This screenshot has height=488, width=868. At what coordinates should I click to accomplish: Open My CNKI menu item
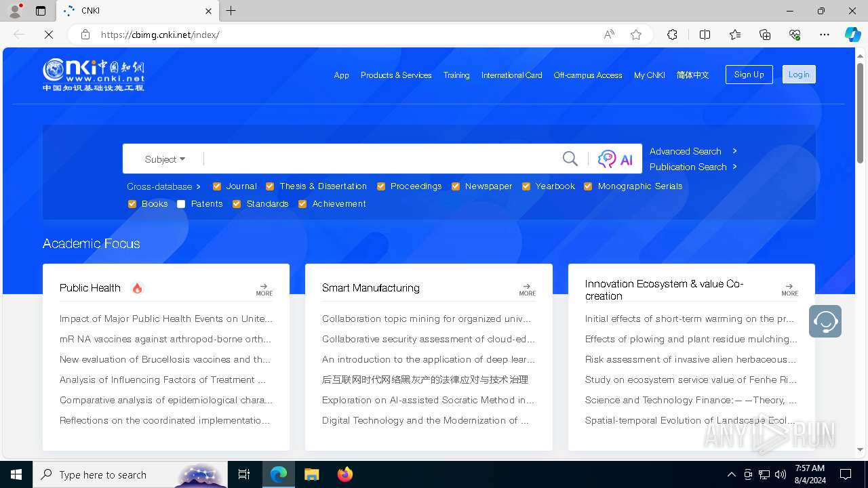pos(649,75)
